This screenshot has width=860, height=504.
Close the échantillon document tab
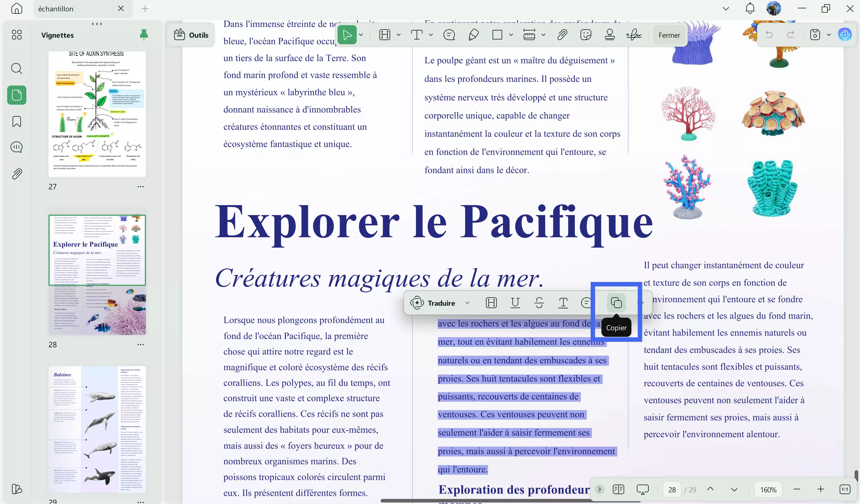121,9
